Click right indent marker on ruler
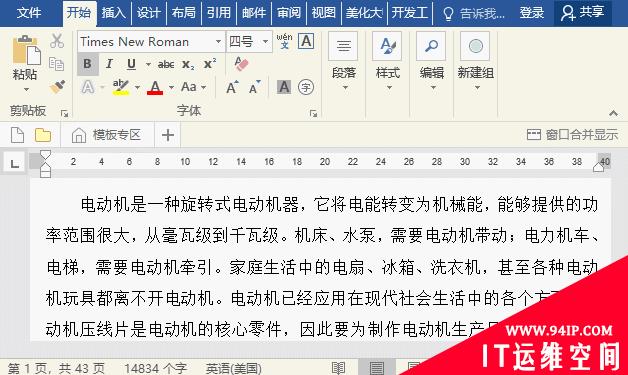Viewport: 628px width, 375px height. [x=598, y=167]
